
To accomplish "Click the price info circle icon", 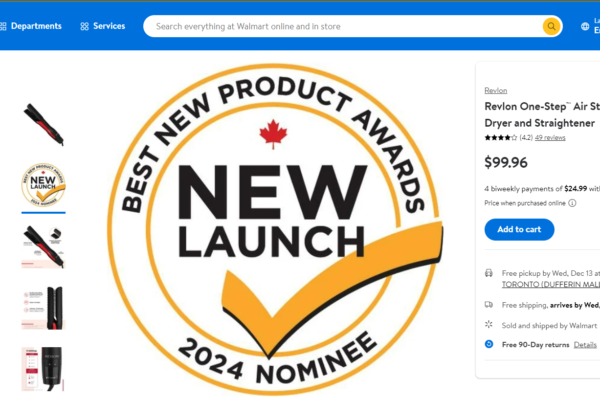I will coord(572,203).
